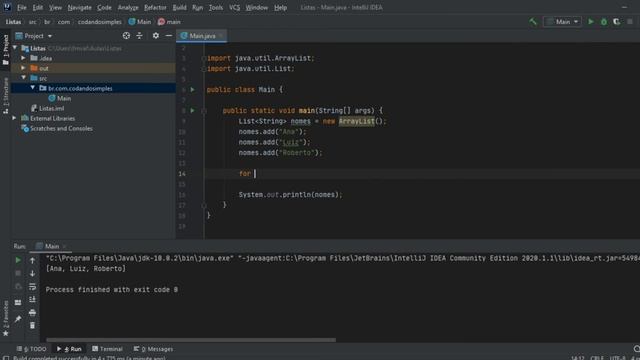Click the print icon in Run panel
Image resolution: width=640 pixels, height=360 pixels.
[32, 313]
